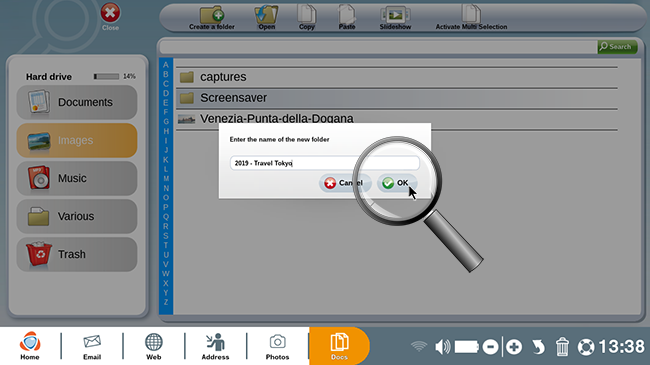Jump to letter H in index
The width and height of the screenshot is (650, 365).
click(166, 131)
